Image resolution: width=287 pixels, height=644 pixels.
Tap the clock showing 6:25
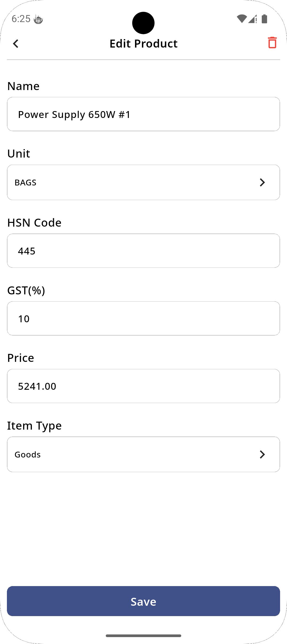[x=21, y=19]
